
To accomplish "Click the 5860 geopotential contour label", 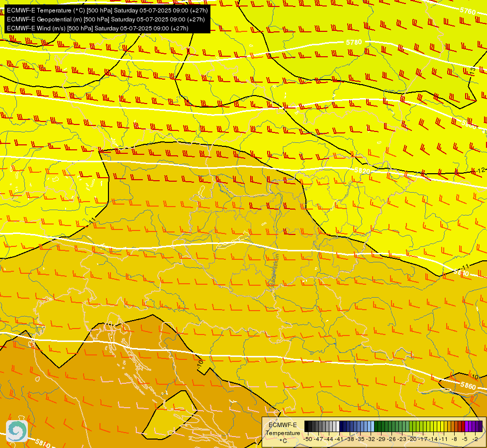I will [468, 386].
